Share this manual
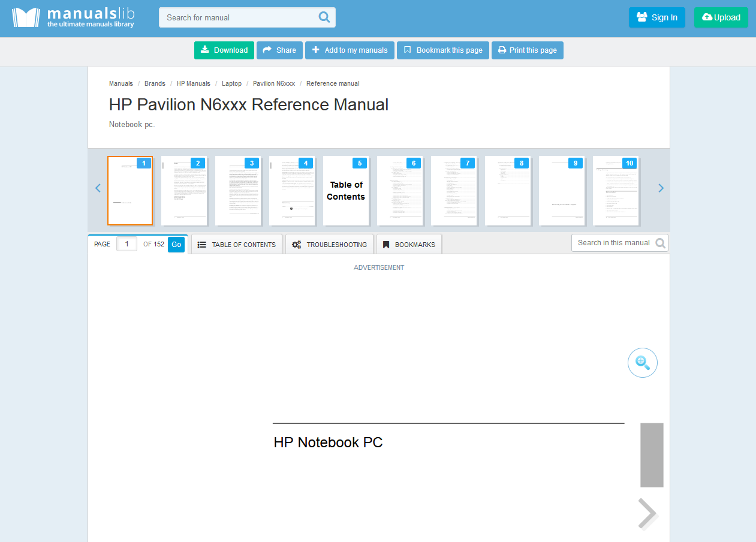Screen dimensions: 756x542 click(279, 50)
